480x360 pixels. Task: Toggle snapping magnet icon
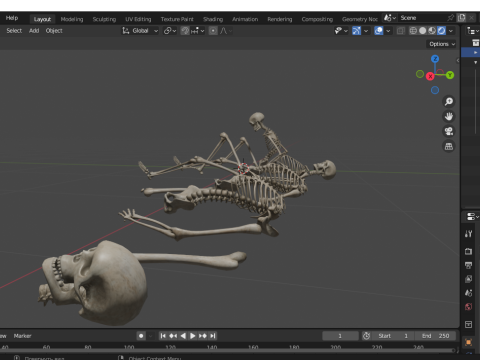point(185,31)
